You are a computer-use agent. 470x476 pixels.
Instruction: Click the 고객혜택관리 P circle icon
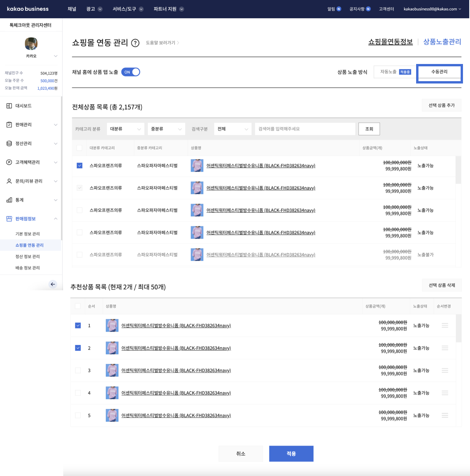pyautogui.click(x=9, y=162)
